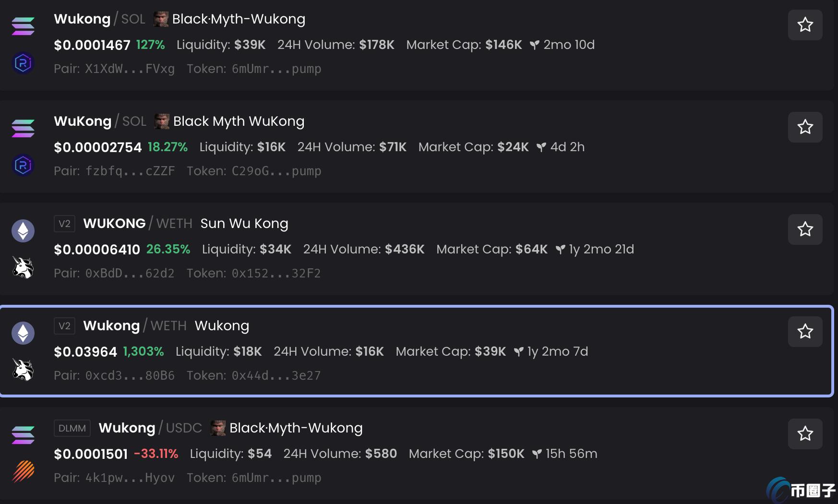Screen dimensions: 838x504
Task: Click DLMM badge on Wukong/USDC row
Action: 72,428
